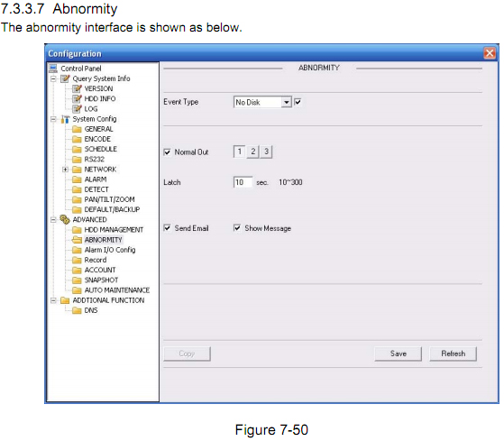Viewport: 504px width, 441px height.
Task: Disable the Show Message checkbox
Action: point(237,228)
